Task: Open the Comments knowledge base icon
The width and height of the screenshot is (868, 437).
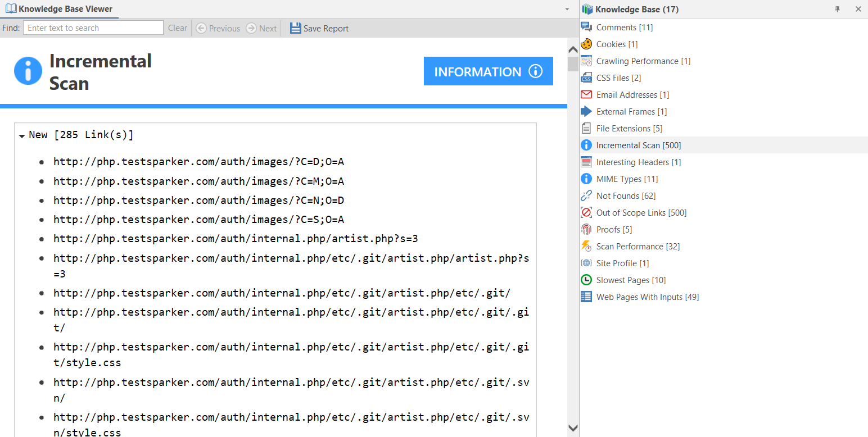Action: click(x=586, y=26)
